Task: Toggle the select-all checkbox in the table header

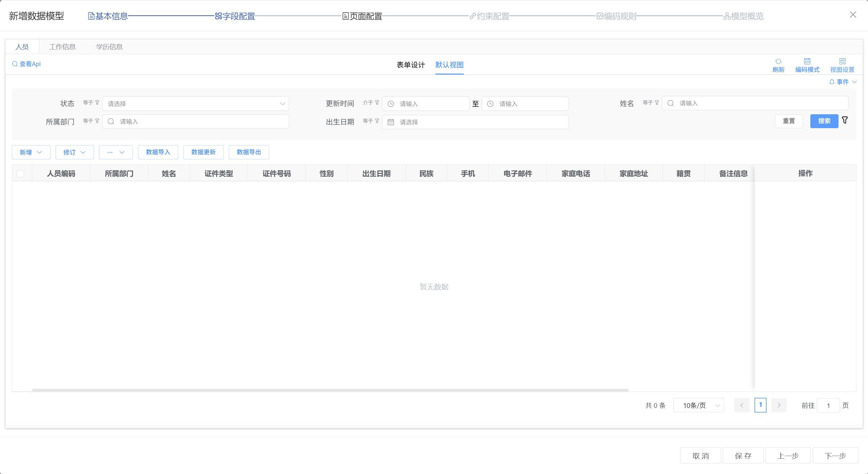Action: pos(21,174)
